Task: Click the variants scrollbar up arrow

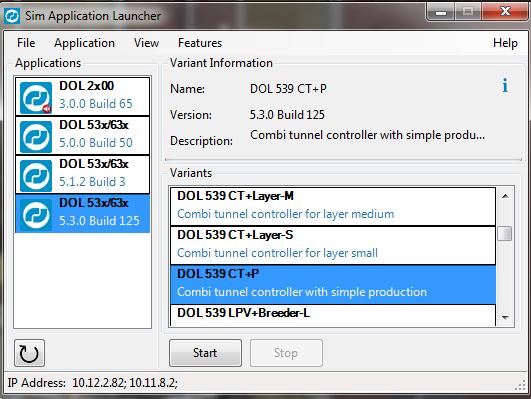Action: pyautogui.click(x=505, y=196)
